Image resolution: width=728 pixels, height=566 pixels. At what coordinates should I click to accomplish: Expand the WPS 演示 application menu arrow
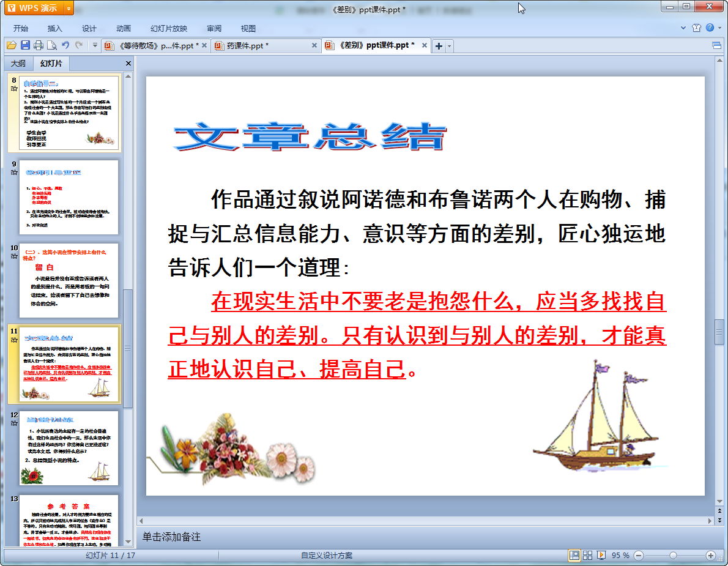(x=68, y=9)
